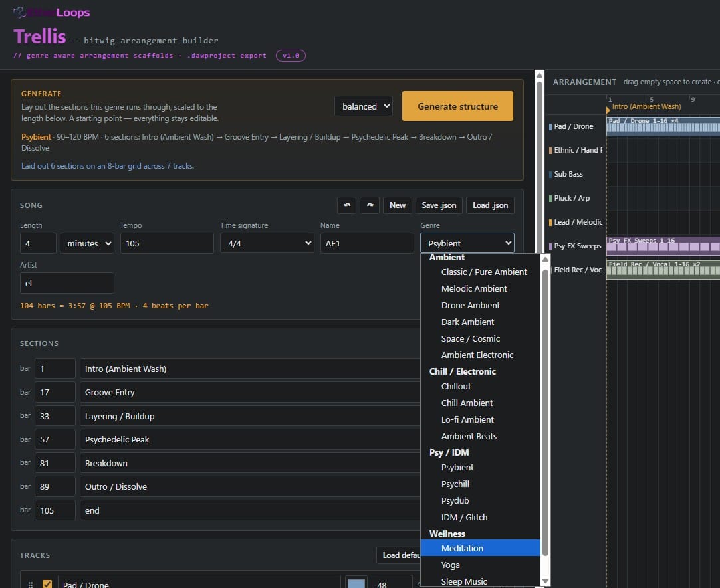Click the Intro (Ambient Wash) timeline marker

tap(644, 106)
